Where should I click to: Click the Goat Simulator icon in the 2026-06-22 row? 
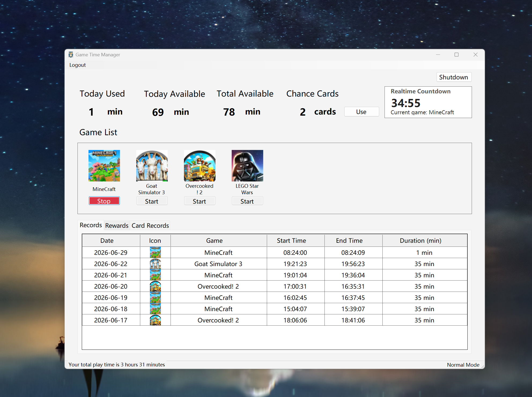pyautogui.click(x=155, y=264)
